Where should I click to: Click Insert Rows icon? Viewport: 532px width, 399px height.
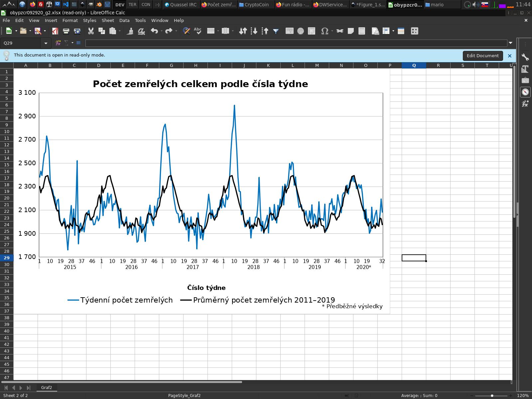tap(211, 31)
